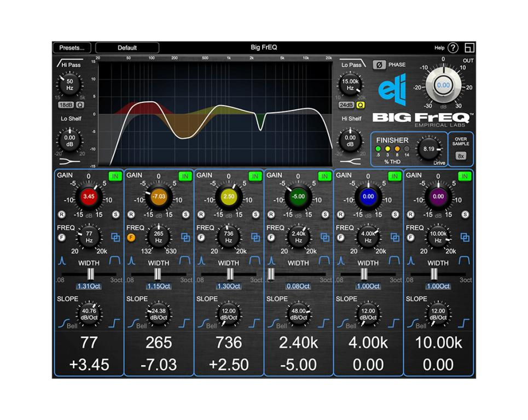
Task: Click the Hi Shelf shape icon
Action: click(350, 161)
